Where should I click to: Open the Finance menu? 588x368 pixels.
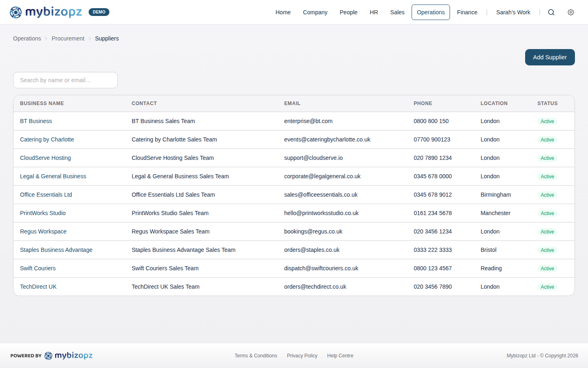(x=467, y=12)
